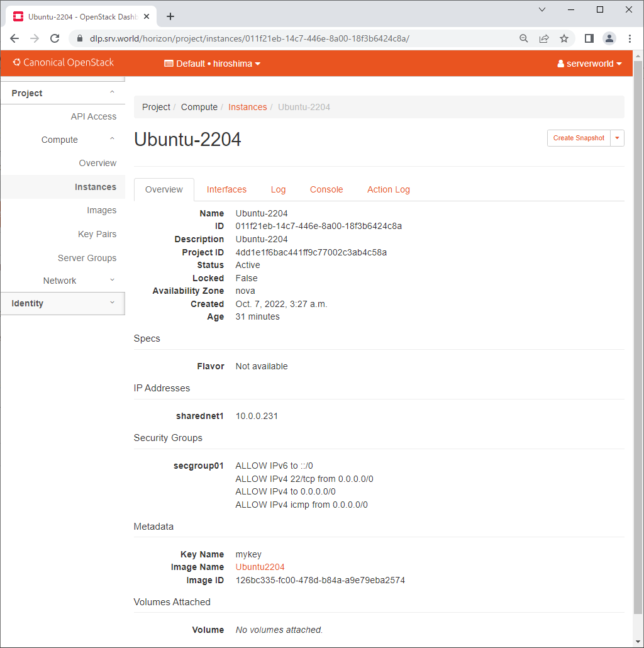The height and width of the screenshot is (648, 644).
Task: Click the Create Snapshot button
Action: pos(579,138)
